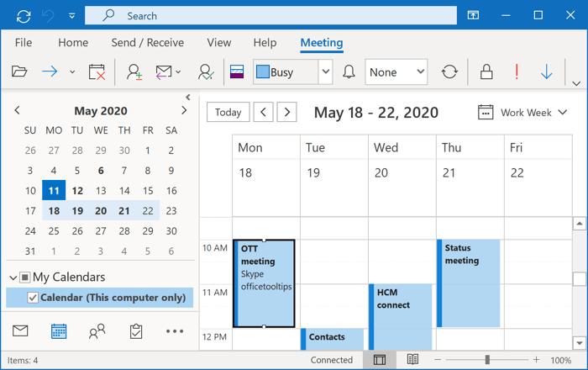
Task: Open the People view icon
Action: click(x=97, y=331)
